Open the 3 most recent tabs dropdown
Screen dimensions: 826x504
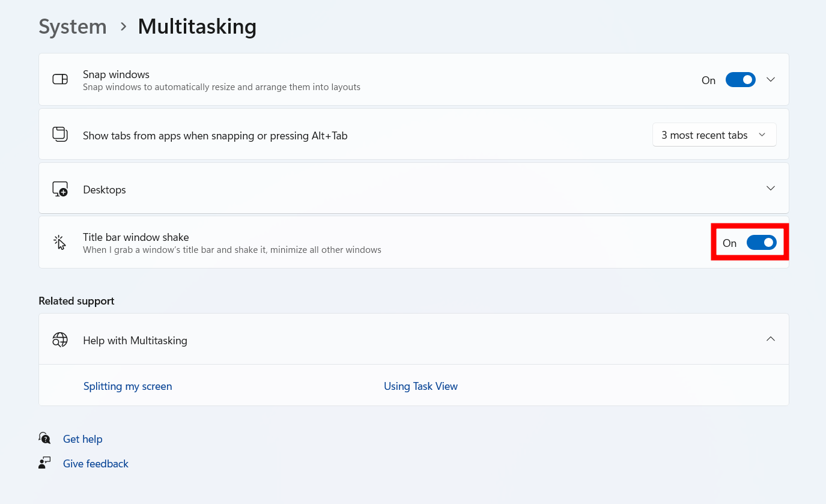(714, 135)
